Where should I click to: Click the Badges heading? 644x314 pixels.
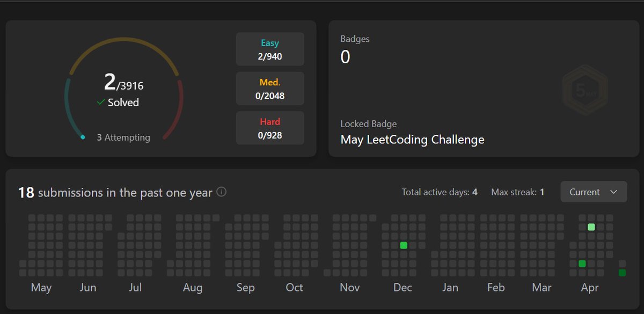[x=355, y=39]
